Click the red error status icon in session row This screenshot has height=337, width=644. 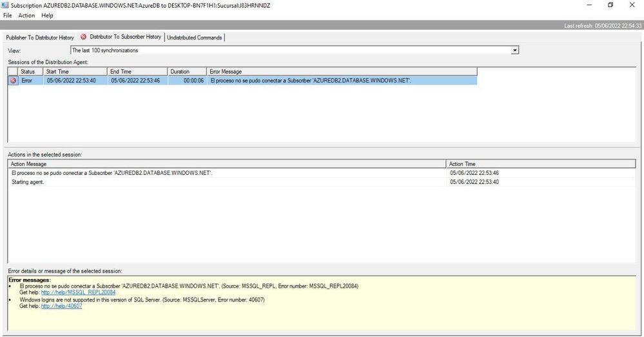point(13,81)
